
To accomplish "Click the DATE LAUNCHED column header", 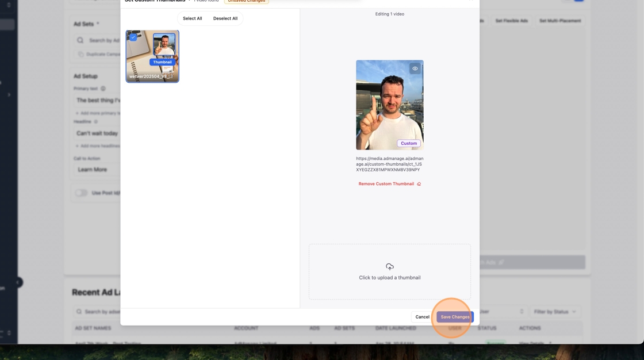I will (396, 328).
